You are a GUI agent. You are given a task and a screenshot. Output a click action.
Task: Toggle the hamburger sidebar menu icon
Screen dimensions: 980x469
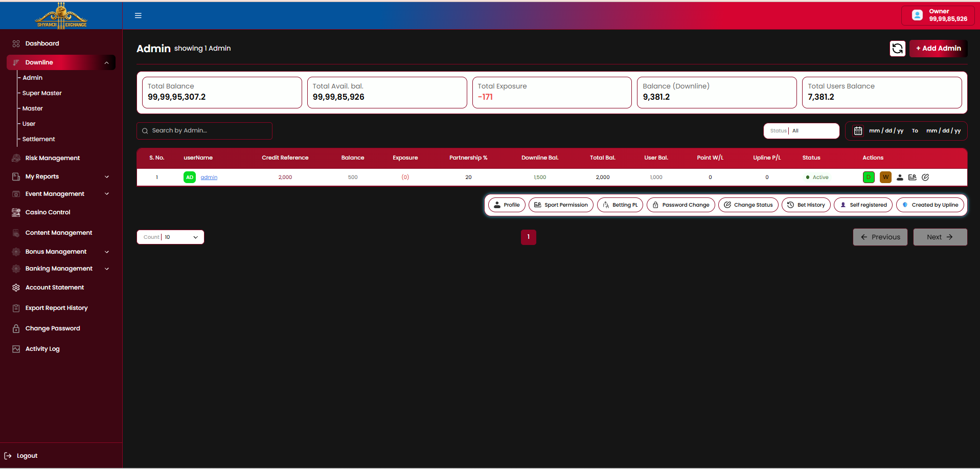pos(138,15)
